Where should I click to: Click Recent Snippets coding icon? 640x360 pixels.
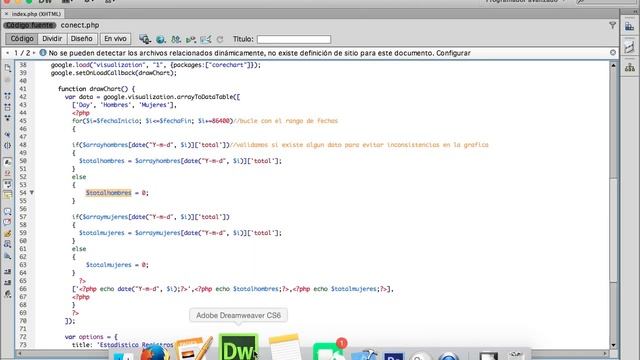[7, 244]
